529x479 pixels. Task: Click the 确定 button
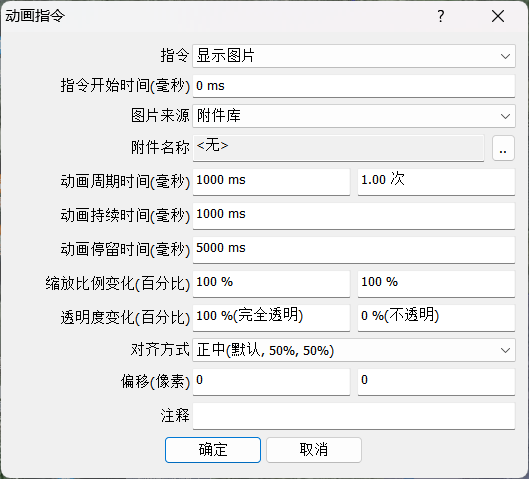[213, 450]
